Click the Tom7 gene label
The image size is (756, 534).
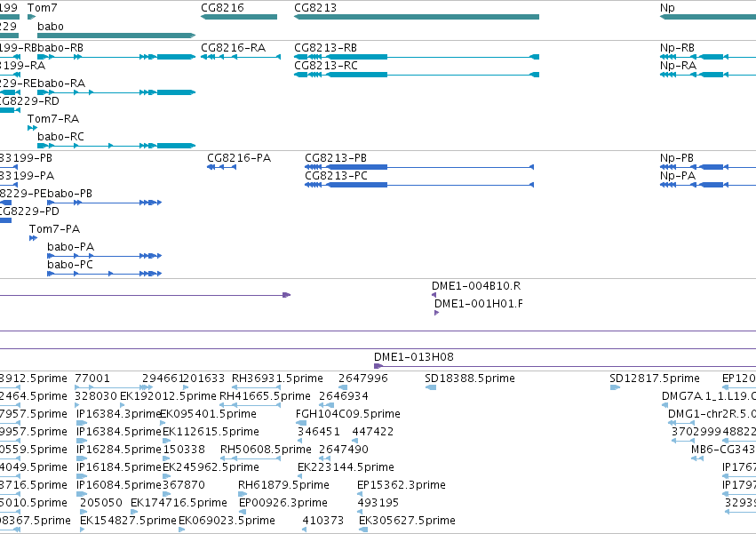(42, 8)
